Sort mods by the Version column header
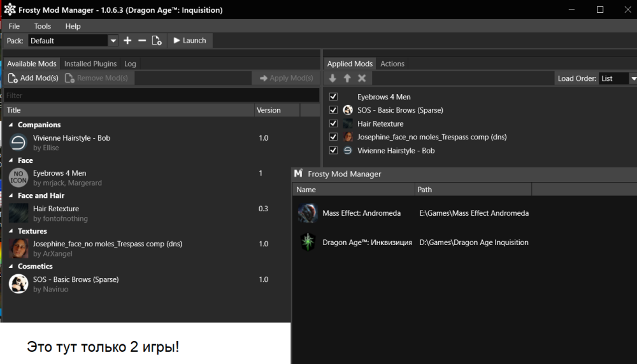The height and width of the screenshot is (364, 637). (x=269, y=110)
